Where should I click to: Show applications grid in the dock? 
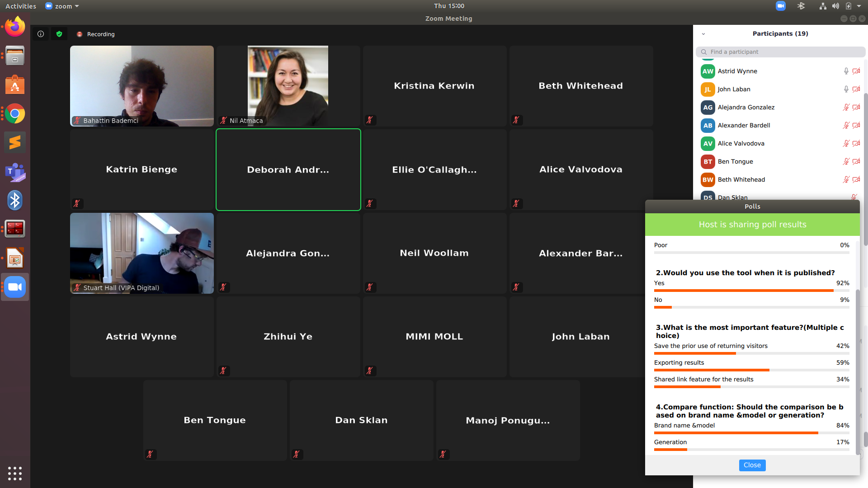pos(15,473)
